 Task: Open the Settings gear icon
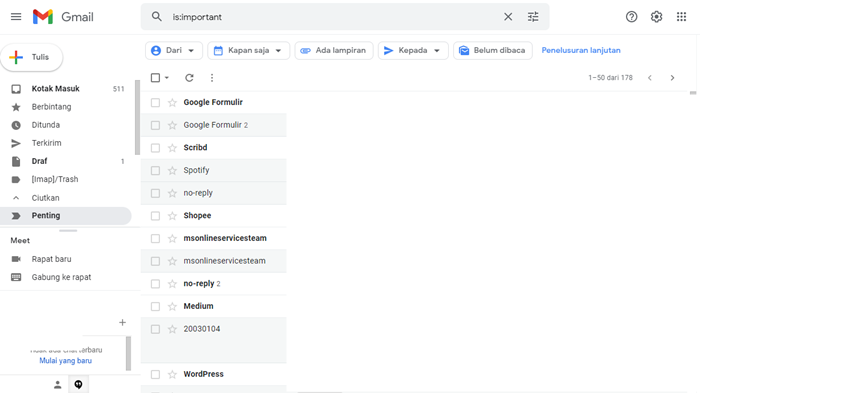[657, 16]
